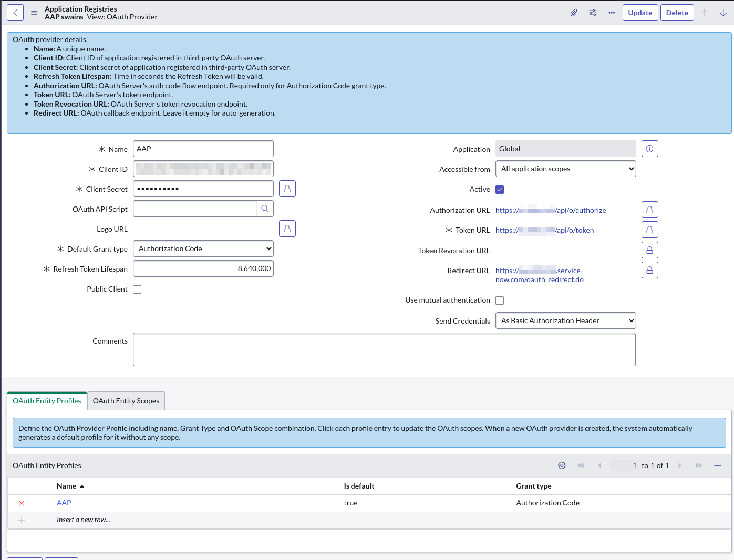Go to next record with down arrow
The width and height of the screenshot is (734, 560).
tap(723, 13)
